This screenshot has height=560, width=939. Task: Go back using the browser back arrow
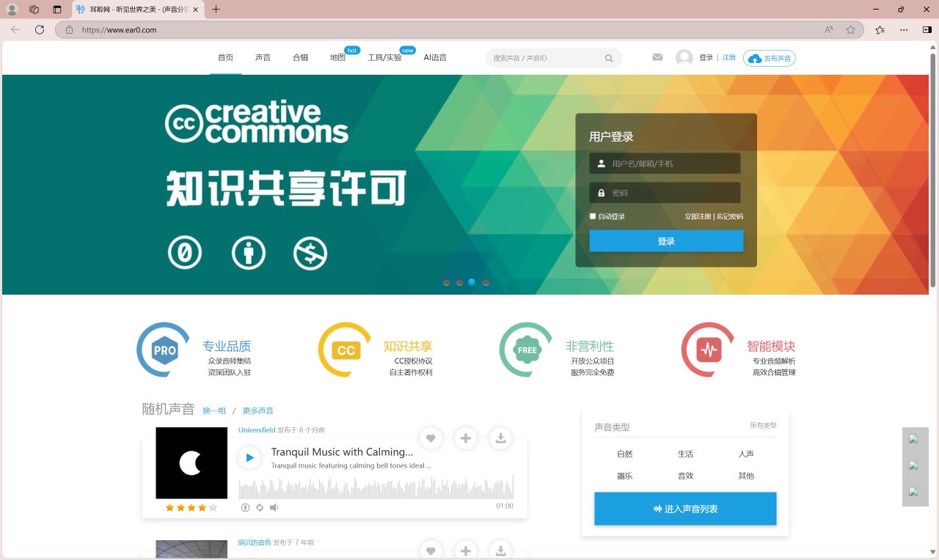[x=15, y=30]
